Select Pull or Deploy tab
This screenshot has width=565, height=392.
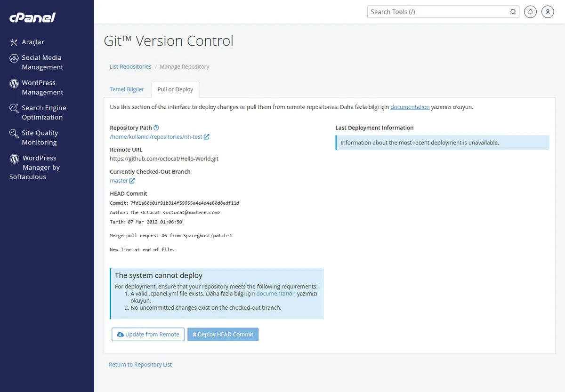point(175,89)
